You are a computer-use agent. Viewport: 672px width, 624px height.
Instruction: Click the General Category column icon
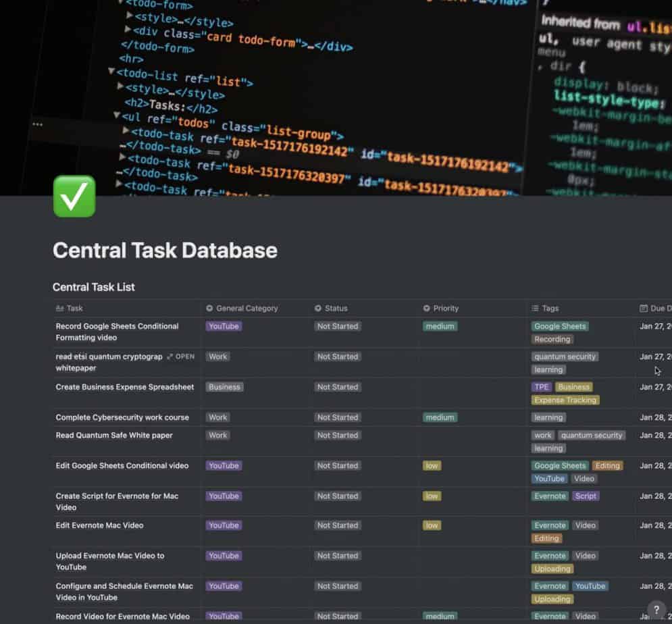[x=209, y=308]
